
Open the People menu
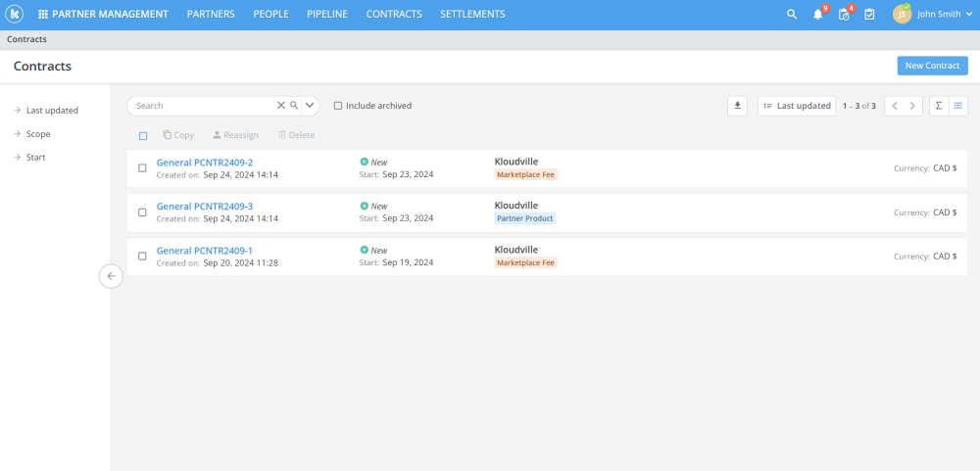(x=271, y=14)
